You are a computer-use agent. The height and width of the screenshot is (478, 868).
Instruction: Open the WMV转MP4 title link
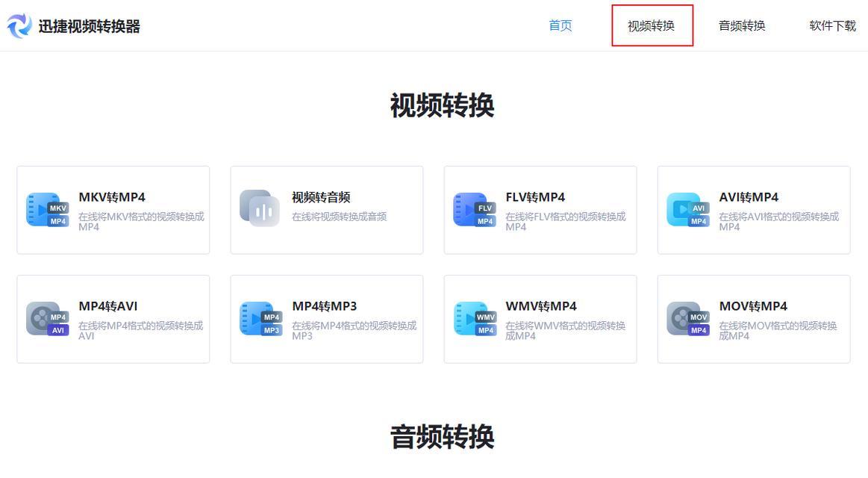(x=541, y=306)
